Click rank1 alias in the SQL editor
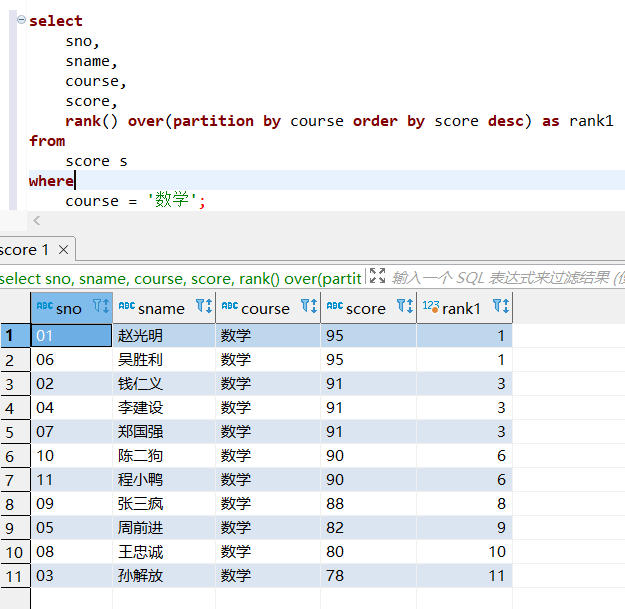This screenshot has height=609, width=625. tap(591, 121)
